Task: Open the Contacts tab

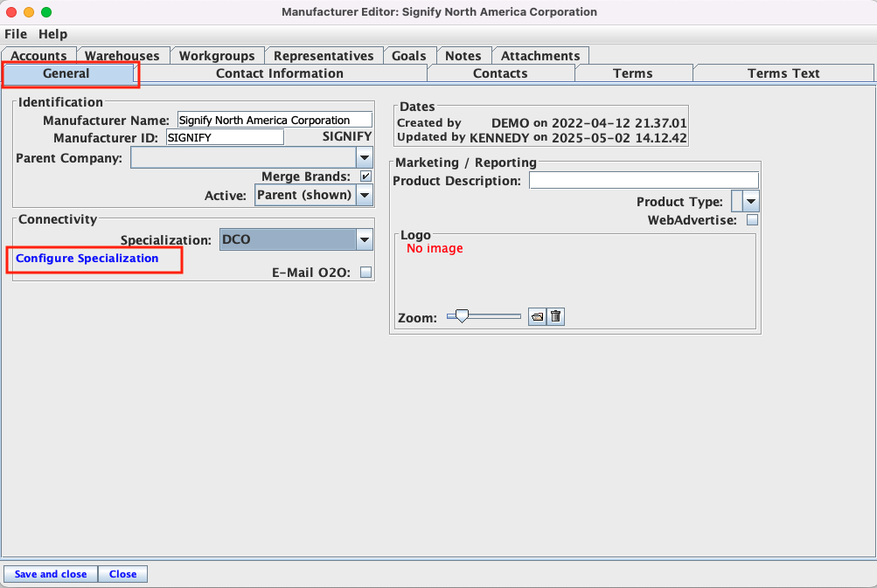Action: pyautogui.click(x=500, y=73)
